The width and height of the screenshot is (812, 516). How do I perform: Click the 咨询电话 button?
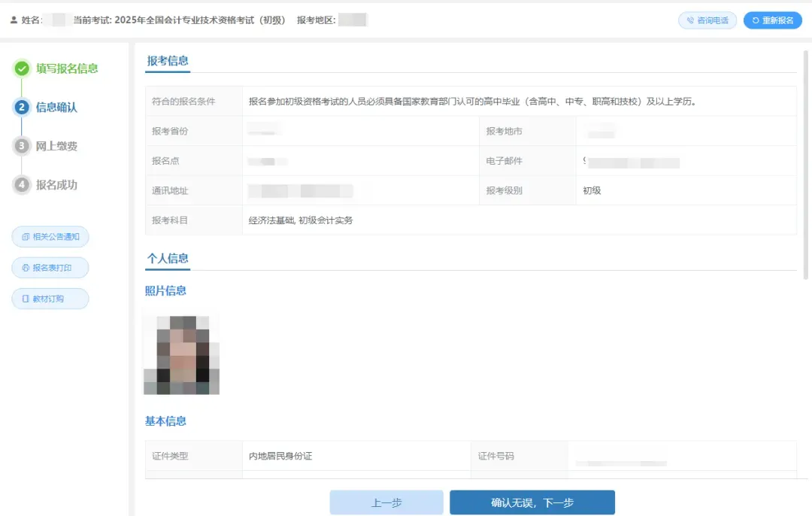707,20
